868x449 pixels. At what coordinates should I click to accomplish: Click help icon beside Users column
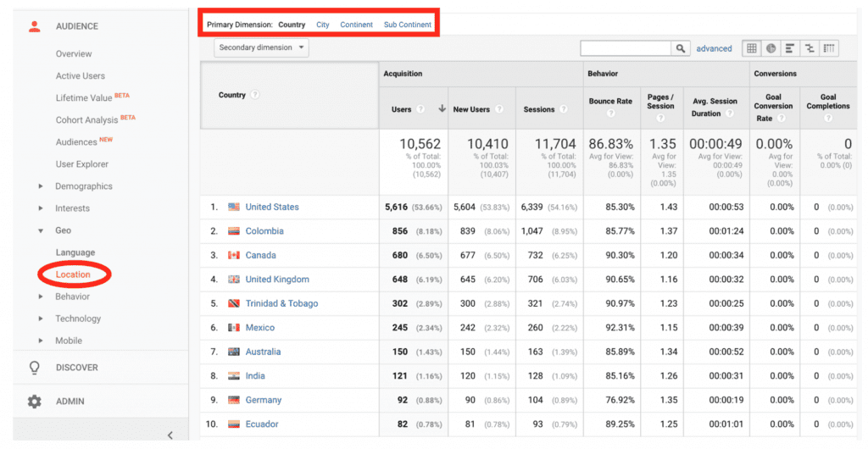click(x=420, y=109)
